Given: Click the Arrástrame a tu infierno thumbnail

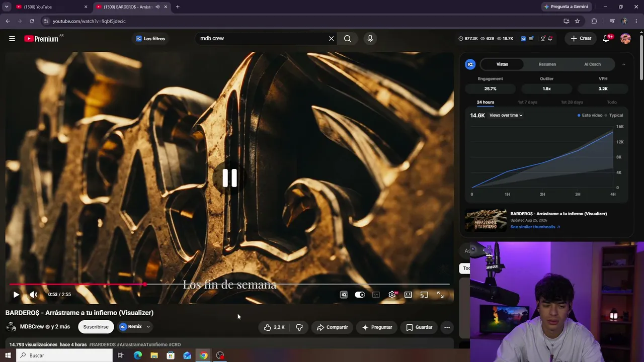Looking at the screenshot, I should [486, 220].
